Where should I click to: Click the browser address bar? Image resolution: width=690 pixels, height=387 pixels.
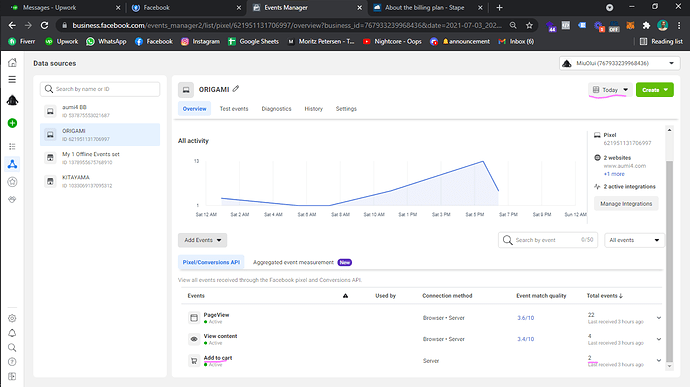tap(286, 26)
